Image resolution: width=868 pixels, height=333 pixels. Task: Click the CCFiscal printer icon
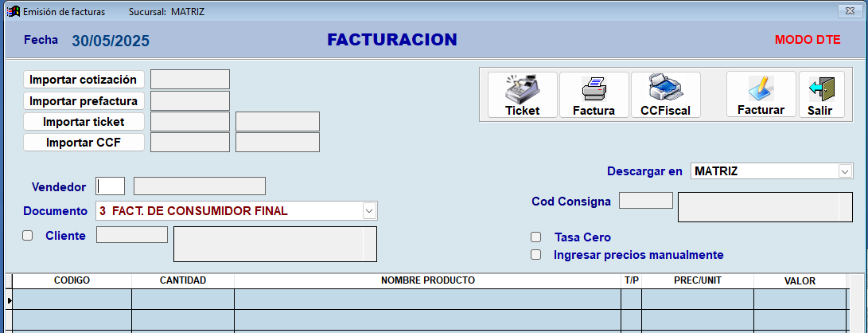click(665, 88)
